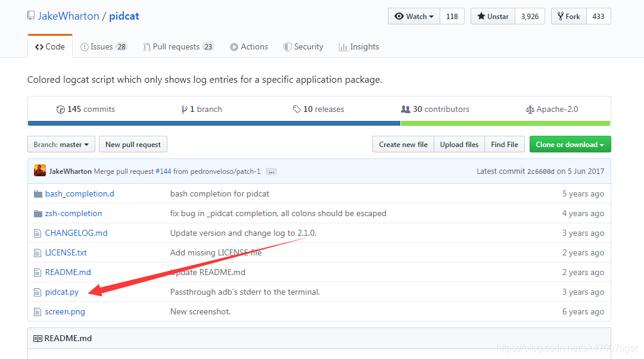Image resolution: width=644 pixels, height=359 pixels.
Task: View the 3,926 stargazers count
Action: coord(530,17)
